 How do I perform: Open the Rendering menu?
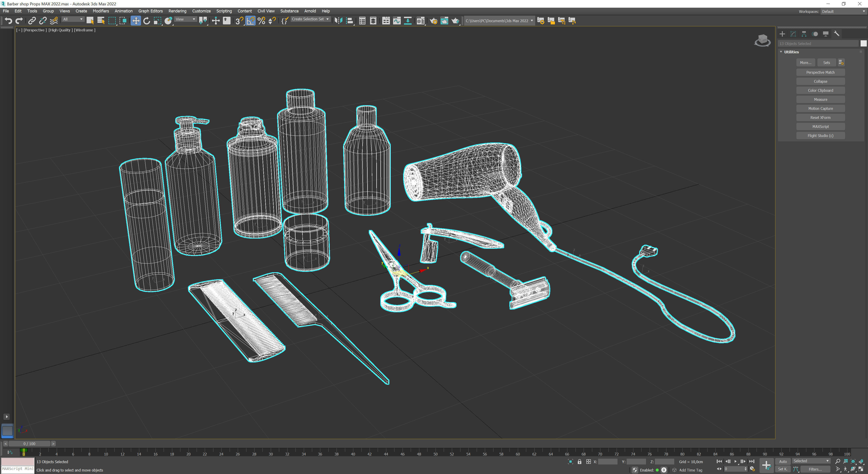177,11
